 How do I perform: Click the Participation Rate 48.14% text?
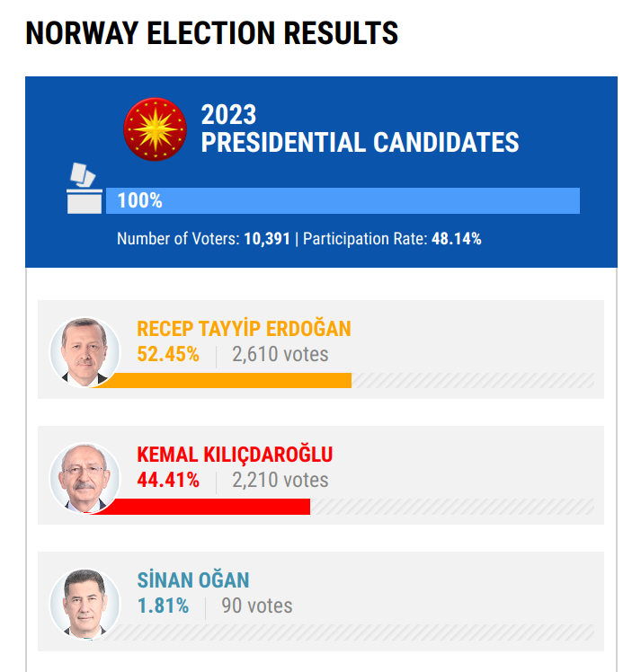(x=392, y=239)
